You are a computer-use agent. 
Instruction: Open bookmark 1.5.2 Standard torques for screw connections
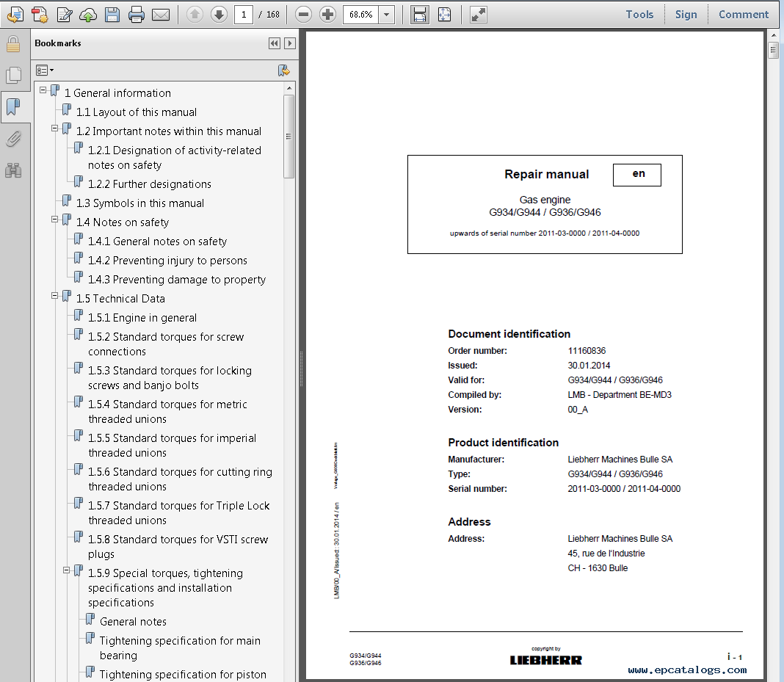166,344
